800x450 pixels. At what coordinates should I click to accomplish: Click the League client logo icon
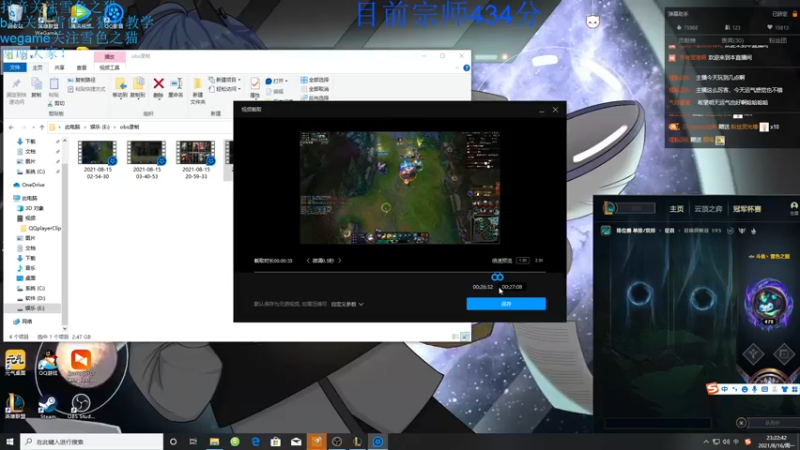[609, 208]
